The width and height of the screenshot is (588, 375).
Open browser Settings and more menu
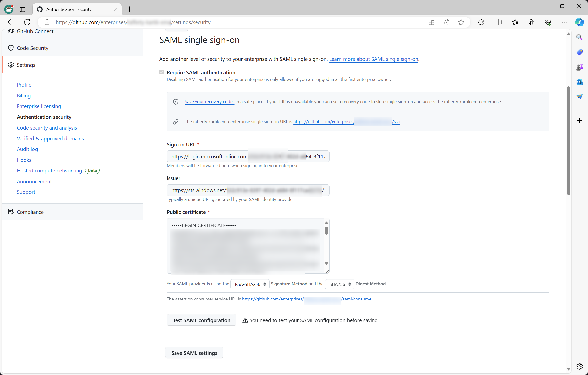click(x=564, y=22)
